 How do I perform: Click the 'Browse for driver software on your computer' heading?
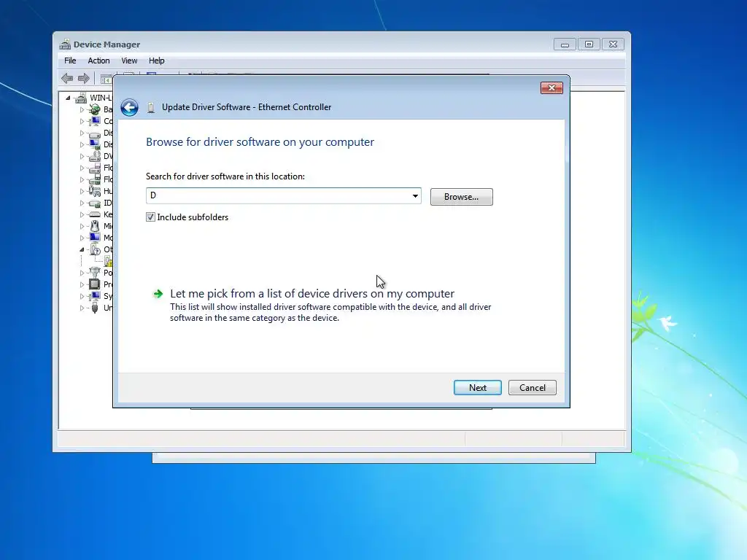(260, 142)
